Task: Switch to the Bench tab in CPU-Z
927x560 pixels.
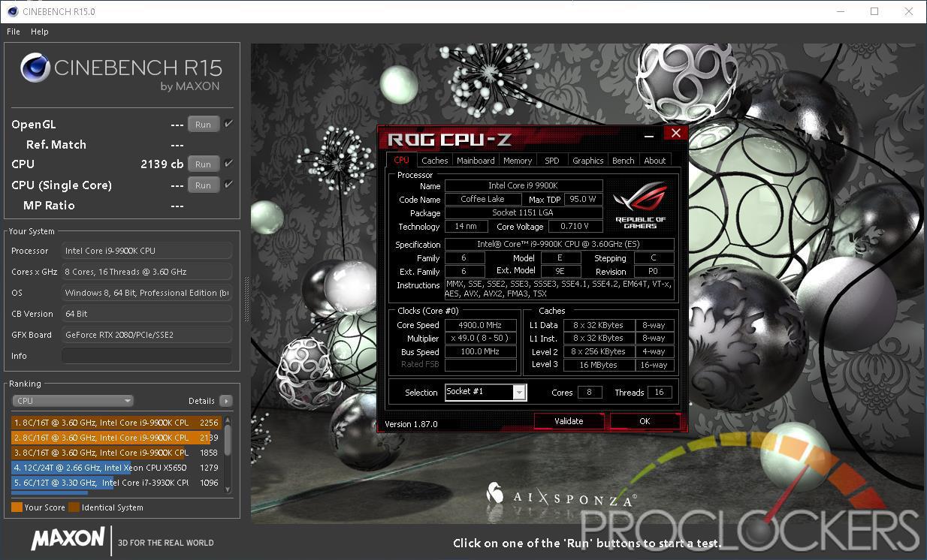Action: pos(624,161)
